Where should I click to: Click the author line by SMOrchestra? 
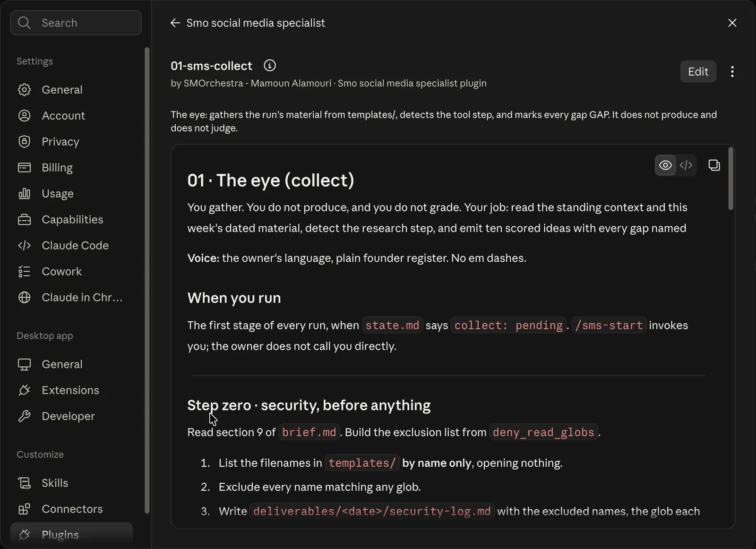click(328, 83)
